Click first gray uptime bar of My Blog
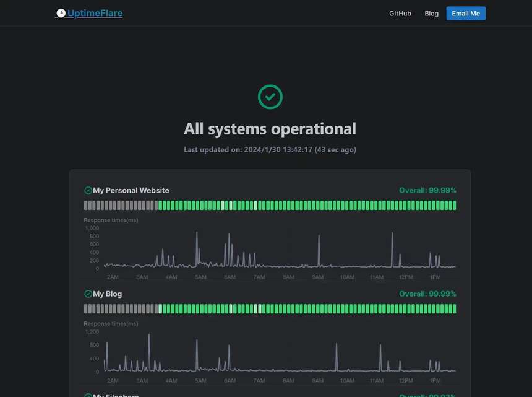 pyautogui.click(x=86, y=308)
